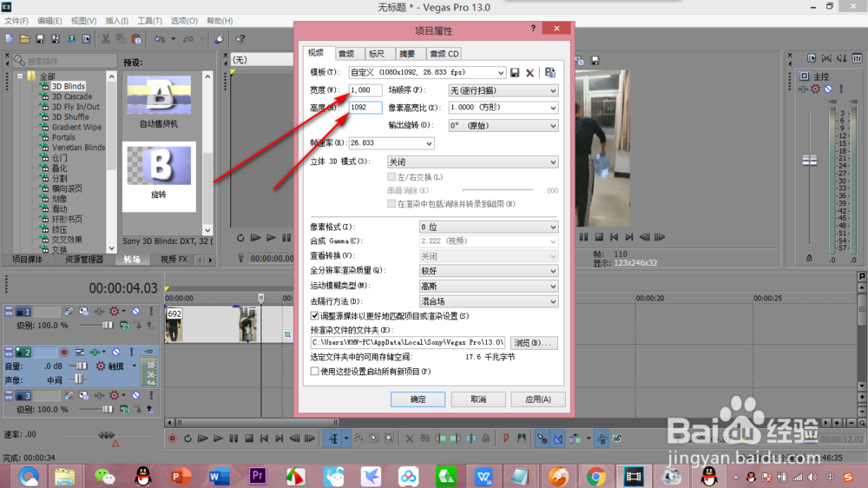The height and width of the screenshot is (488, 868).
Task: Click the Open folder toolbar icon
Action: 24,39
